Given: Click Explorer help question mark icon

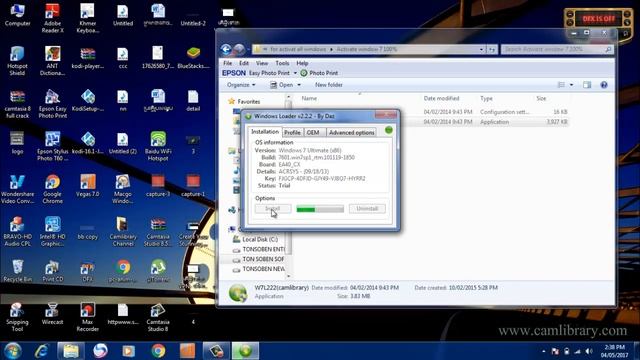Looking at the screenshot, I should click(604, 85).
